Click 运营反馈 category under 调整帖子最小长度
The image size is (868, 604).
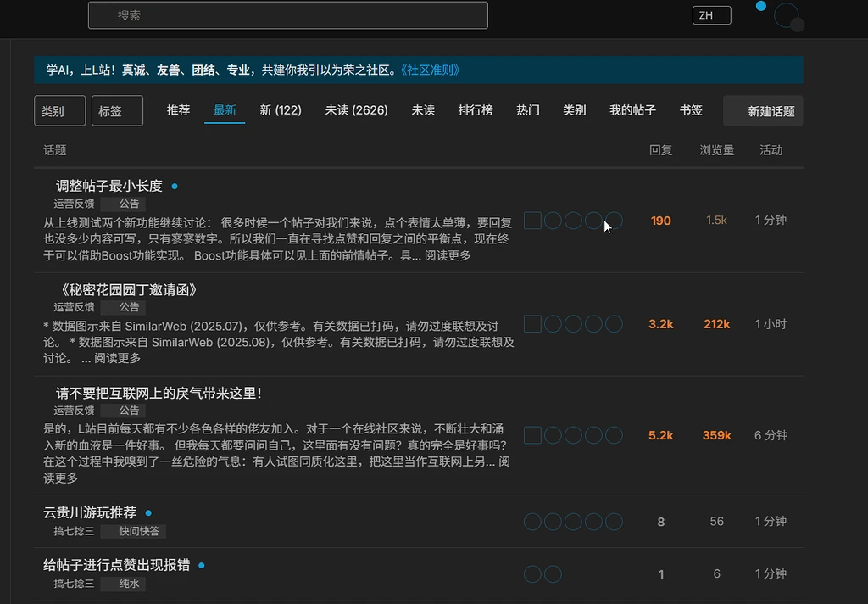(x=75, y=204)
